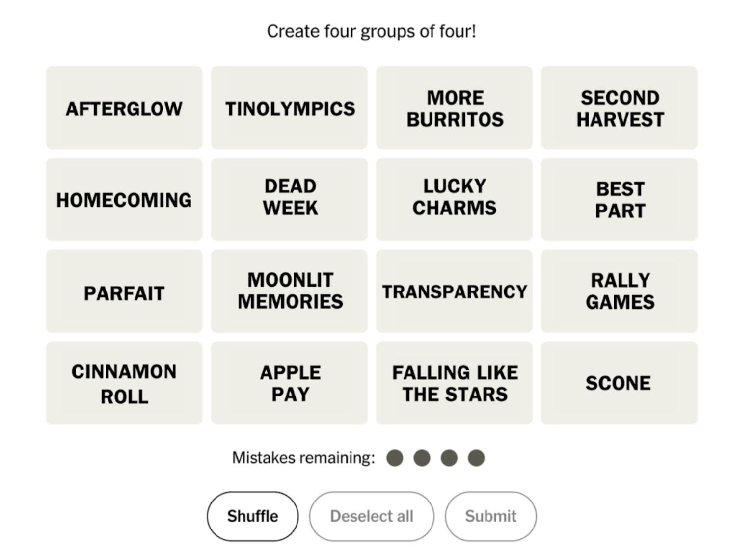Choose the CINNAMON ROLL tile
Viewport: 756px width, 555px height.
pos(124,383)
